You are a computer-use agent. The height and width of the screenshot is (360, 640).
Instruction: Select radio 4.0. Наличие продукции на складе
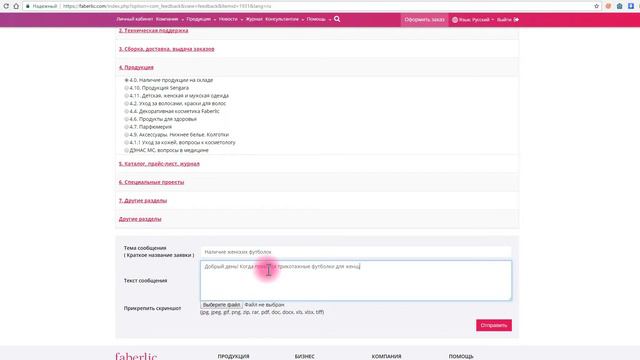(x=127, y=80)
